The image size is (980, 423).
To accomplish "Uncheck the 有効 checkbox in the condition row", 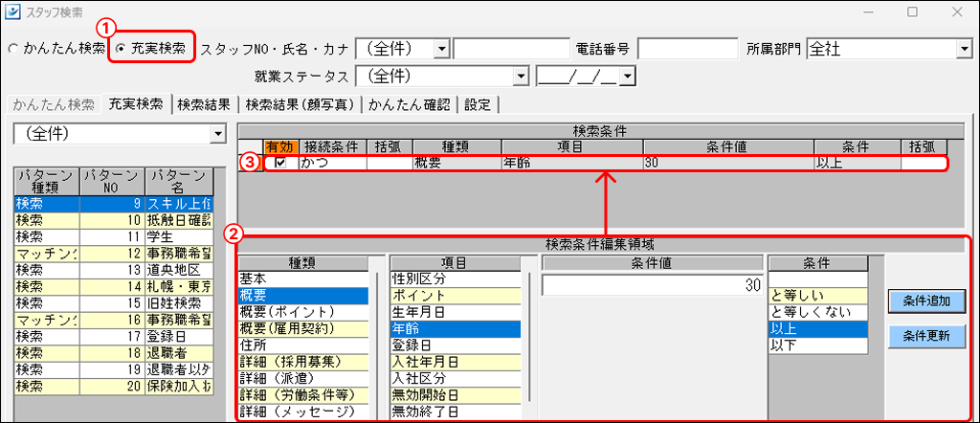I will 282,163.
